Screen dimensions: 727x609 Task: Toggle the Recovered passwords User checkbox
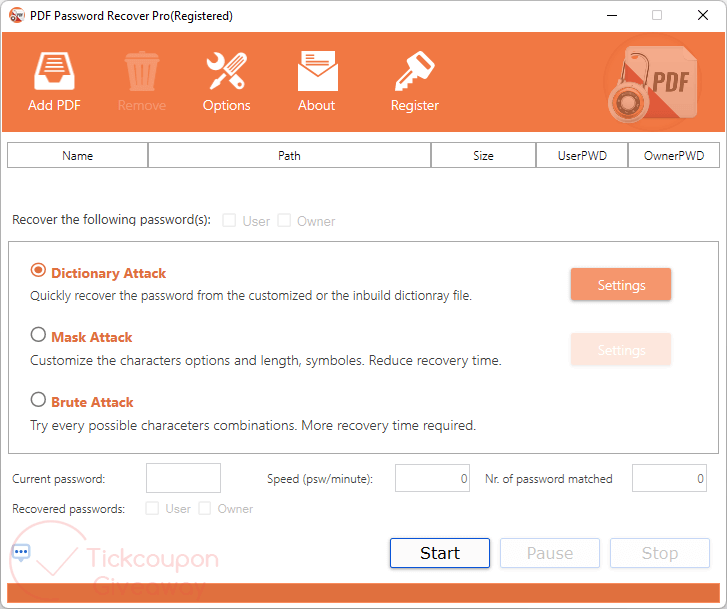tap(152, 508)
